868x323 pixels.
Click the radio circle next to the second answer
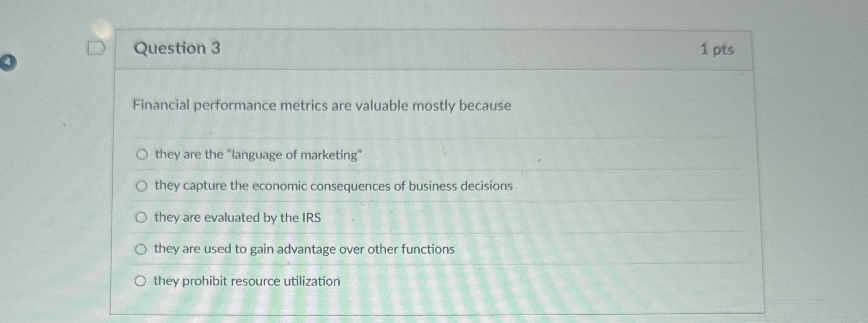point(142,186)
